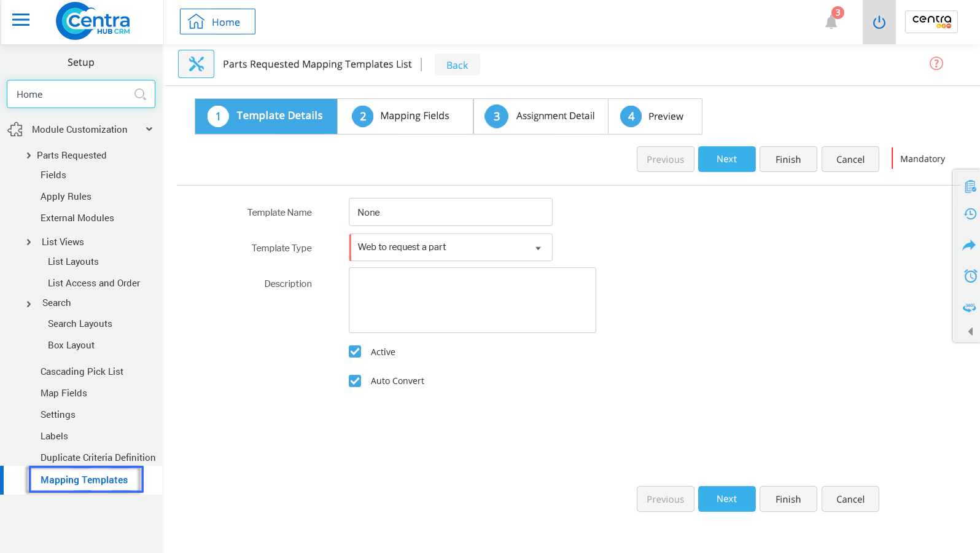The width and height of the screenshot is (980, 553).
Task: Click the Search tree label
Action: (56, 303)
